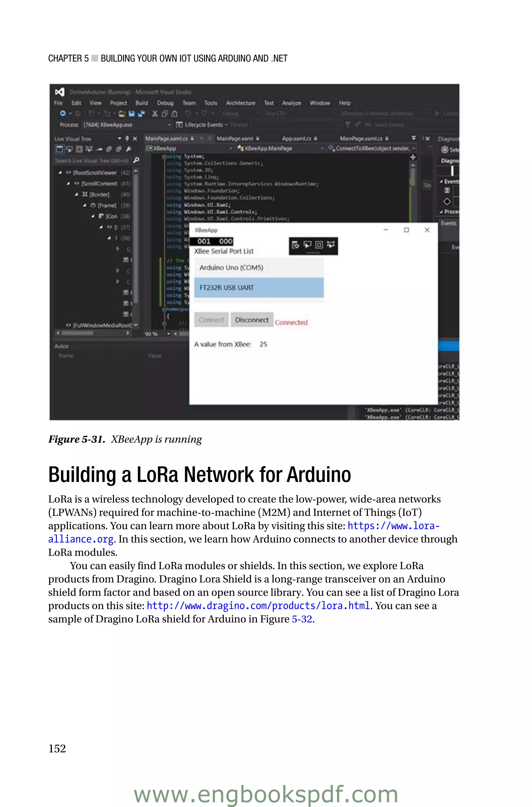This screenshot has width=532, height=807.
Task: Select FT232R USB UART in port list
Action: click(x=259, y=288)
